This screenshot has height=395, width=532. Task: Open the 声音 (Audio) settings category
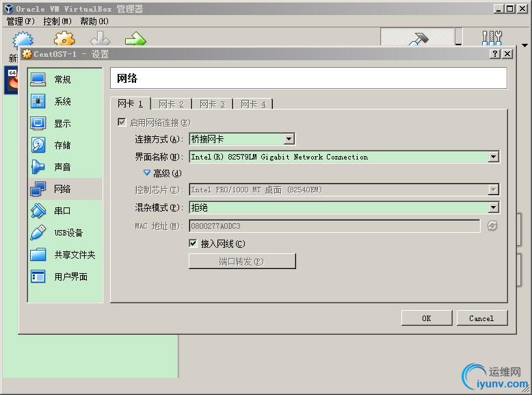(65, 167)
